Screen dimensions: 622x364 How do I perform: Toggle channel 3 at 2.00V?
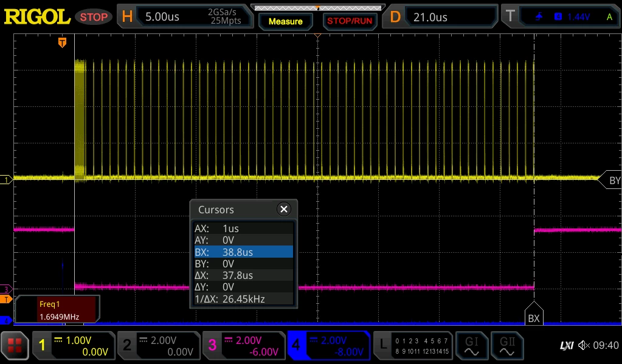[244, 345]
